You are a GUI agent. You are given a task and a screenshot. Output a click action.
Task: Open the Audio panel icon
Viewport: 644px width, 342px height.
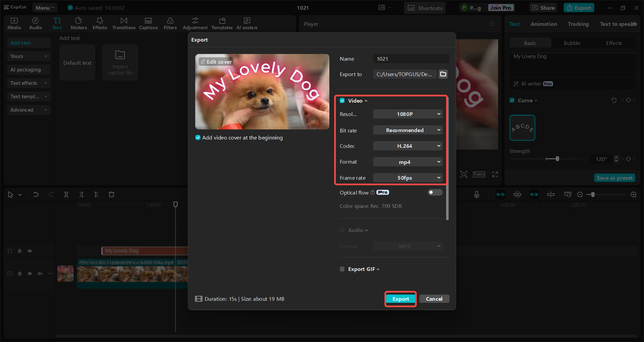(x=36, y=23)
